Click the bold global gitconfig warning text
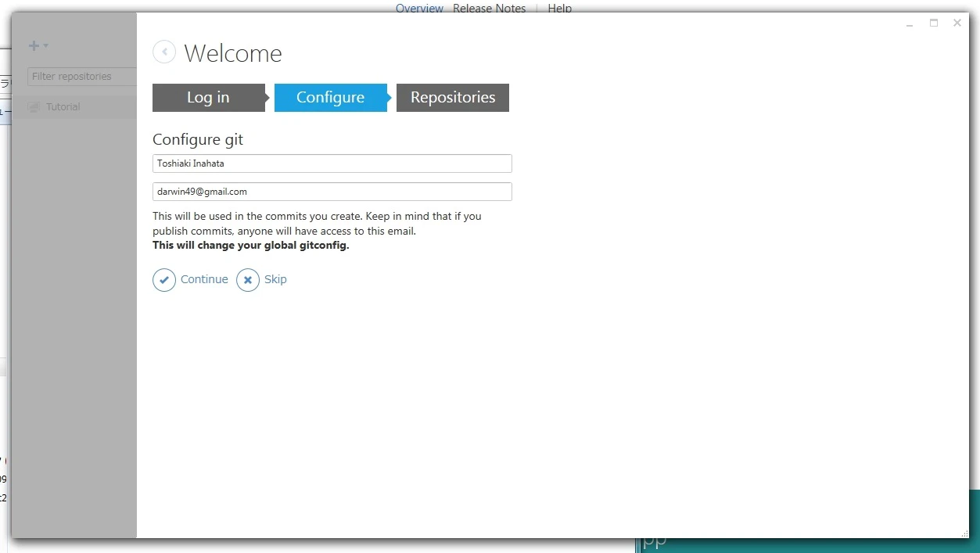Screen dimensions: 980x553 click(x=251, y=246)
